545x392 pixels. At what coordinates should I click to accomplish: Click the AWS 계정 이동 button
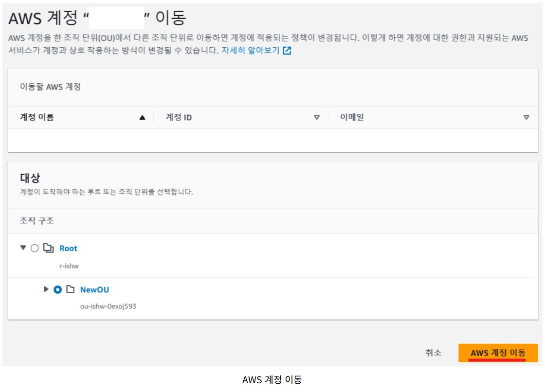498,353
